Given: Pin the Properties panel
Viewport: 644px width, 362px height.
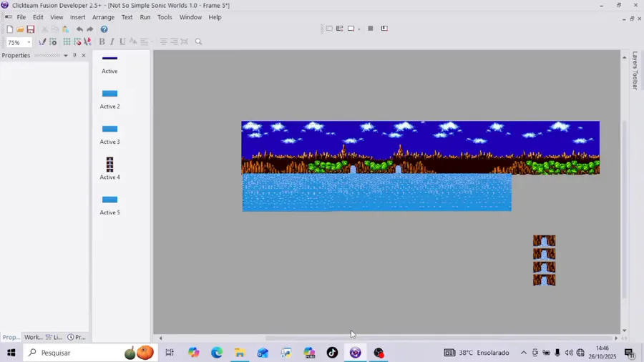Looking at the screenshot, I should (74, 55).
